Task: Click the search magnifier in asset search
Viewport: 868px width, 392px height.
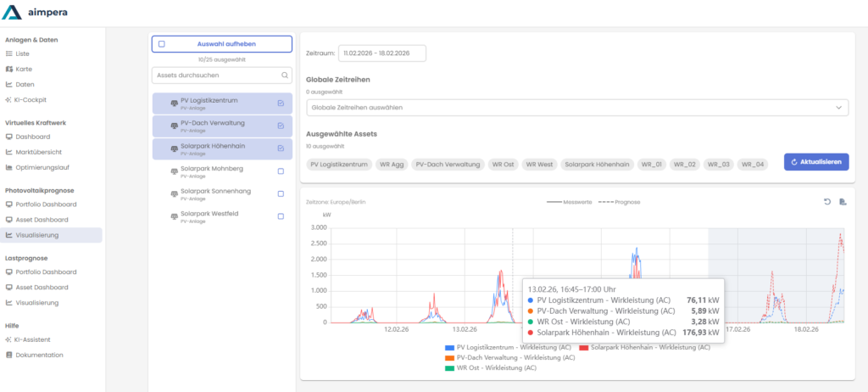Action: pyautogui.click(x=285, y=75)
